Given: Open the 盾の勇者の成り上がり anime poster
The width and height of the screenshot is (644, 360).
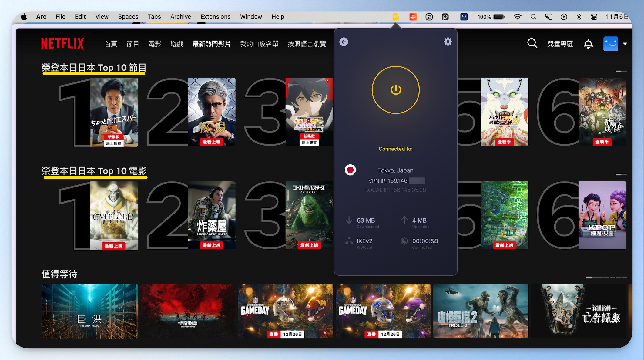Looking at the screenshot, I should click(602, 112).
